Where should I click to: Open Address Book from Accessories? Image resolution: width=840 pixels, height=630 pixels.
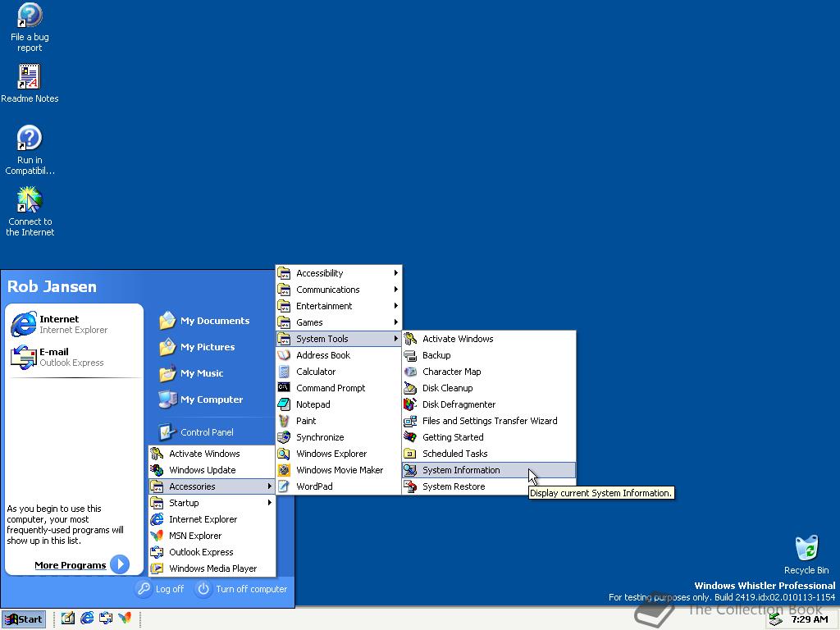339,355
